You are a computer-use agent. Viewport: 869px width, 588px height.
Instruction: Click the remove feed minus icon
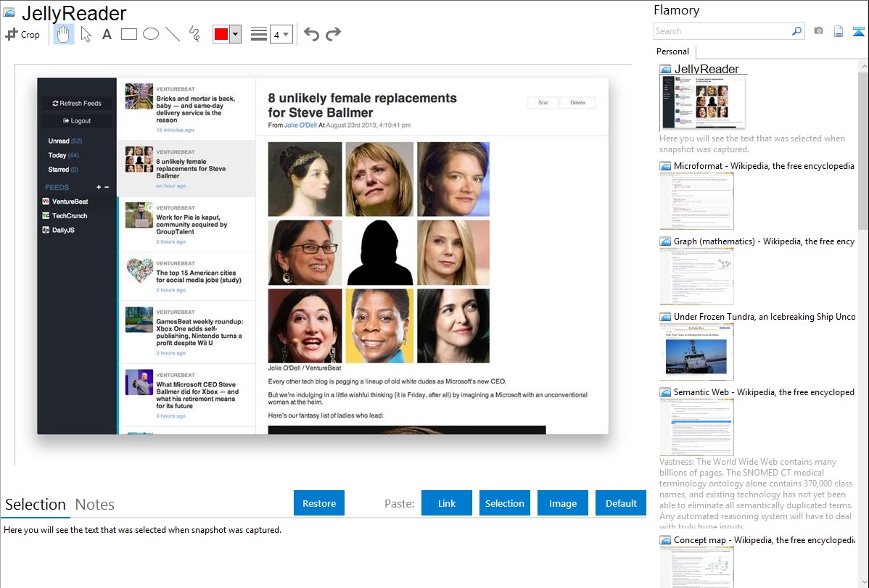pyautogui.click(x=107, y=187)
